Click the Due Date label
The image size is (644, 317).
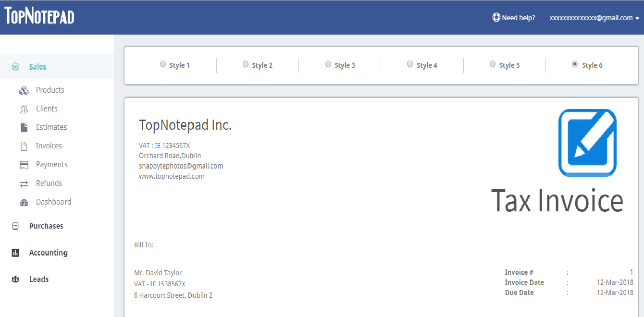[x=520, y=293]
